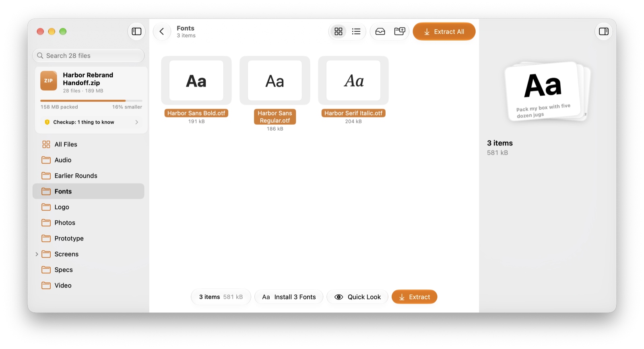
Task: Select the Fonts folder row
Action: 88,191
